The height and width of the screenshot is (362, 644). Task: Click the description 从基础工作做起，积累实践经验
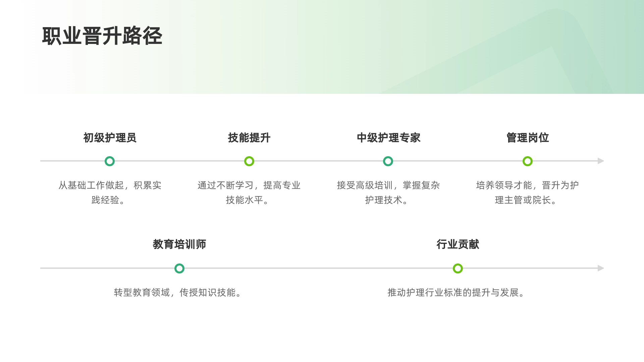pos(110,193)
